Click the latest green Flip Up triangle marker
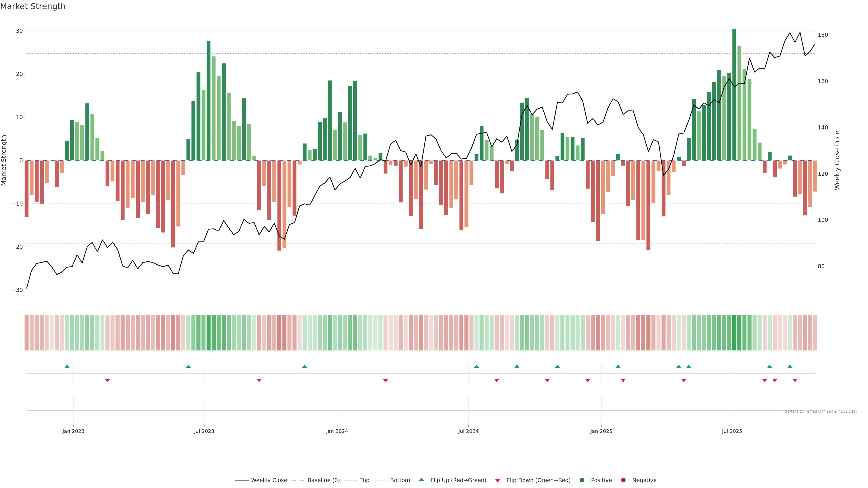This screenshot has height=488, width=868. [790, 366]
